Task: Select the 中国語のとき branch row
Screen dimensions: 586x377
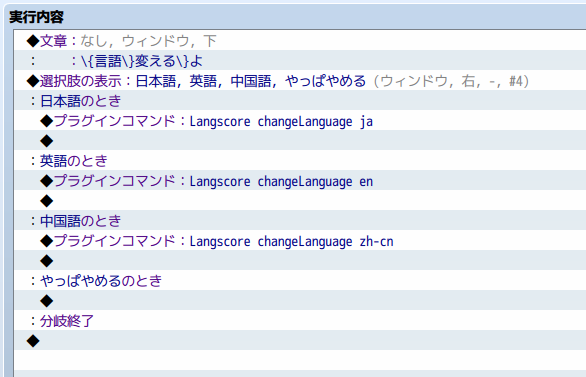Action: [x=300, y=220]
